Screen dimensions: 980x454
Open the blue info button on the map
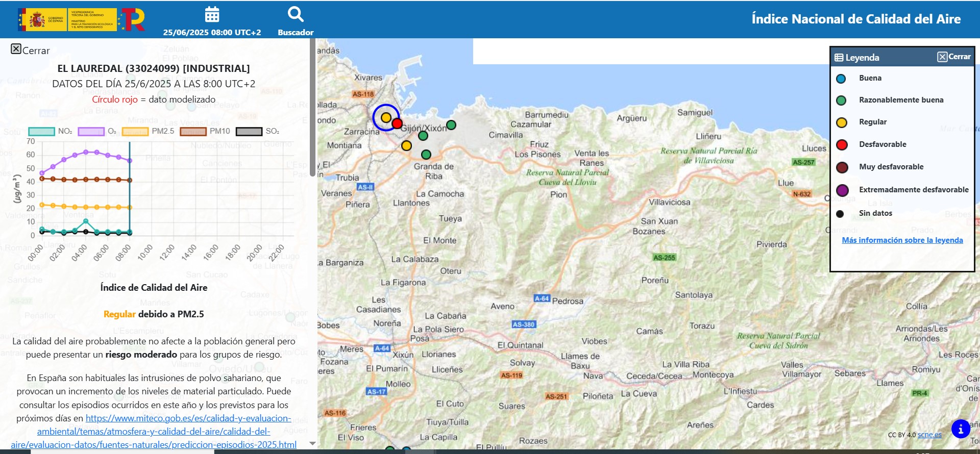961,429
